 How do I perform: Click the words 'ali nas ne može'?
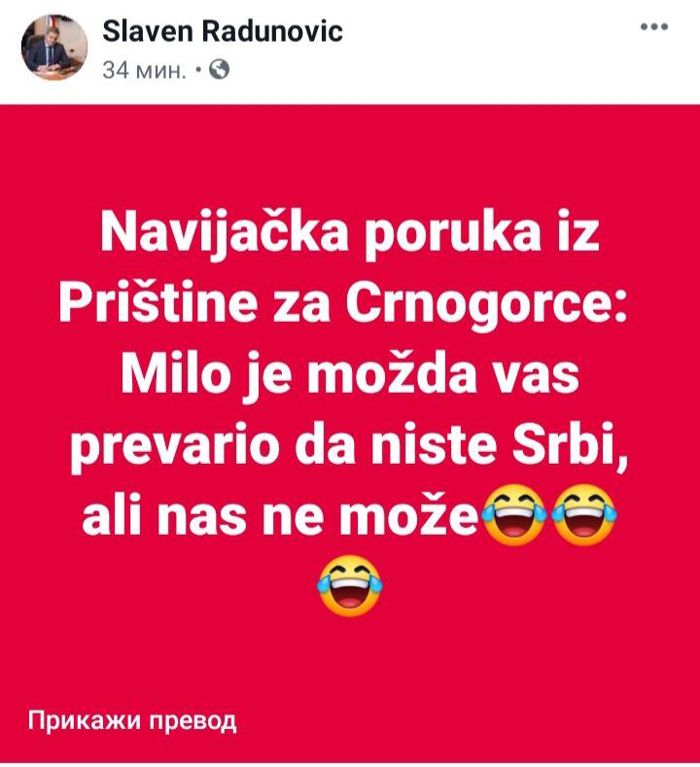pos(280,516)
